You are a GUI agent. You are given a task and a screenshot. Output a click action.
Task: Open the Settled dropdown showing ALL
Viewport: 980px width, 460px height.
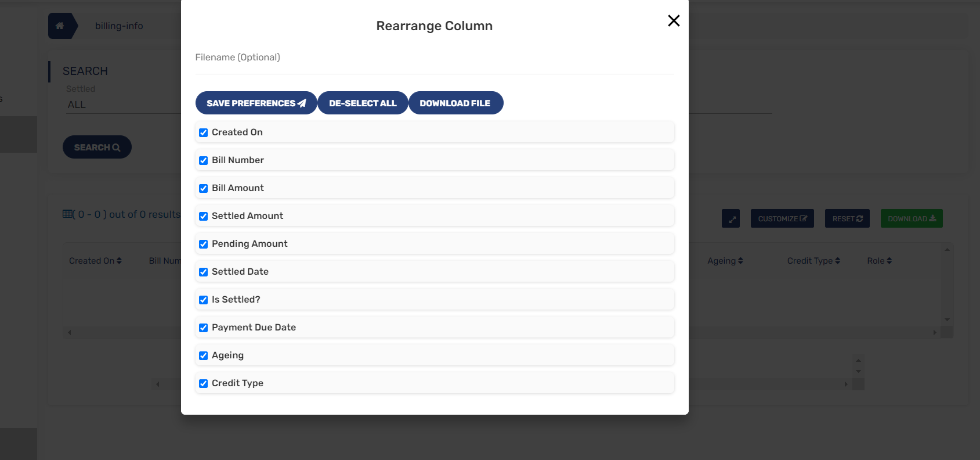click(122, 105)
